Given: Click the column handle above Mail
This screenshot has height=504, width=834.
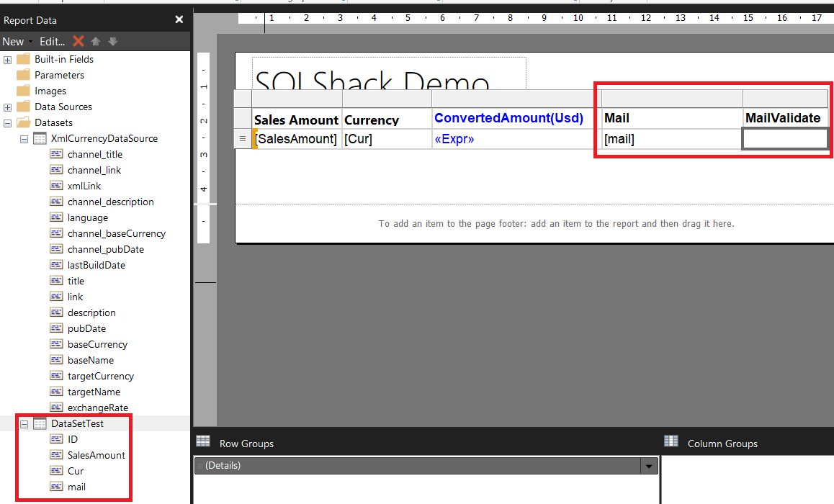Looking at the screenshot, I should pyautogui.click(x=672, y=99).
